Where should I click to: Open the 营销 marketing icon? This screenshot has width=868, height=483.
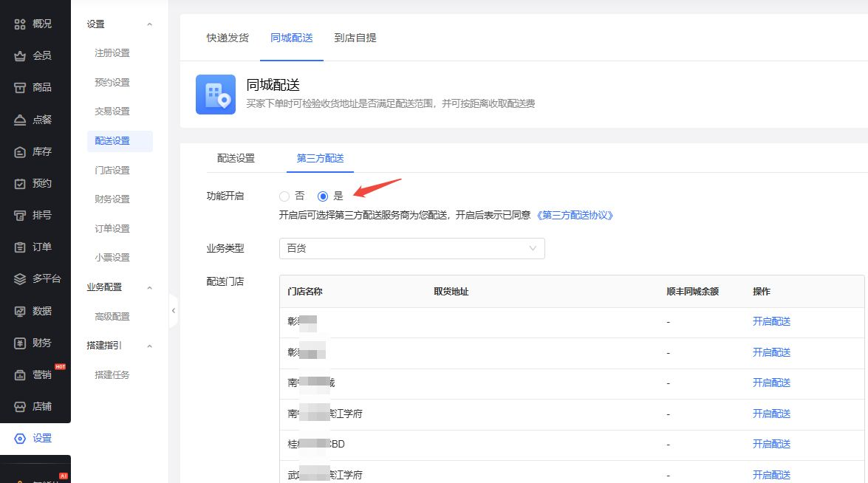[x=20, y=374]
